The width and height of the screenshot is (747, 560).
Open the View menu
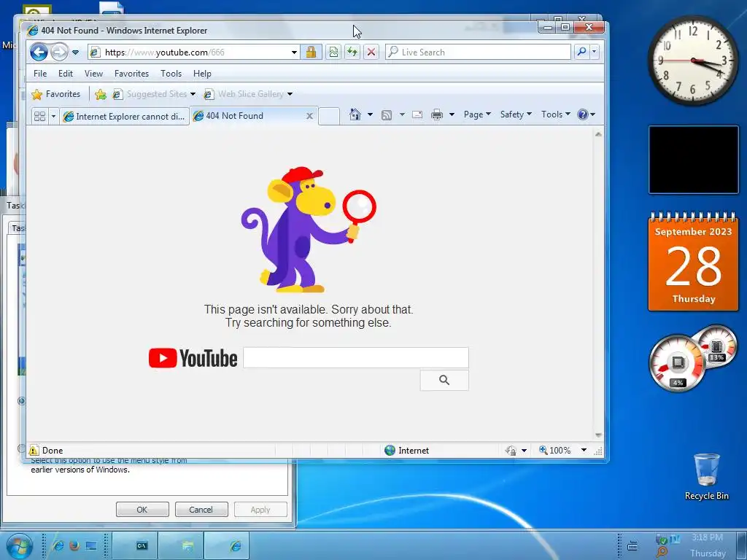coord(93,74)
